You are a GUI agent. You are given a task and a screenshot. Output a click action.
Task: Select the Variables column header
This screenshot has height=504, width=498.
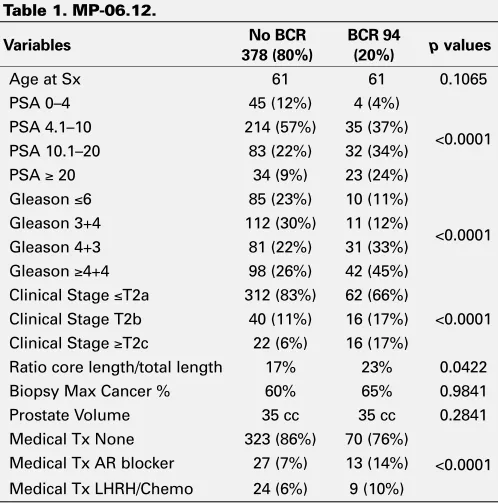37,45
